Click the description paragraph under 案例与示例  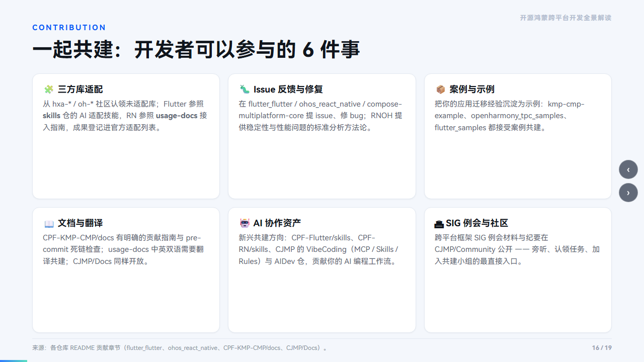tap(510, 116)
